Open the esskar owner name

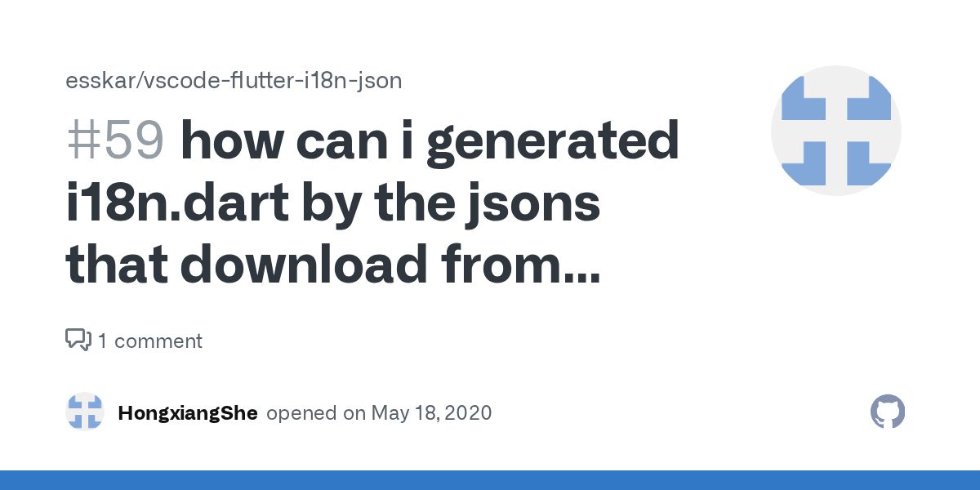[x=91, y=80]
